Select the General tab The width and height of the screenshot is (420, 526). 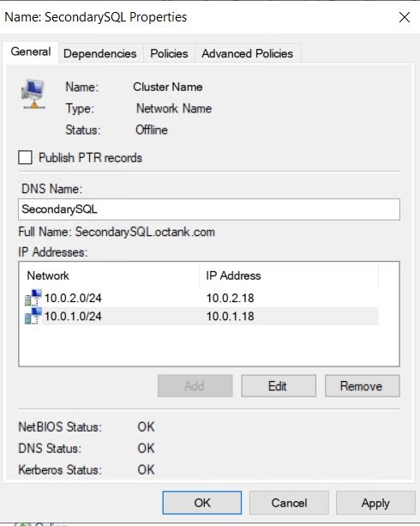click(x=31, y=52)
